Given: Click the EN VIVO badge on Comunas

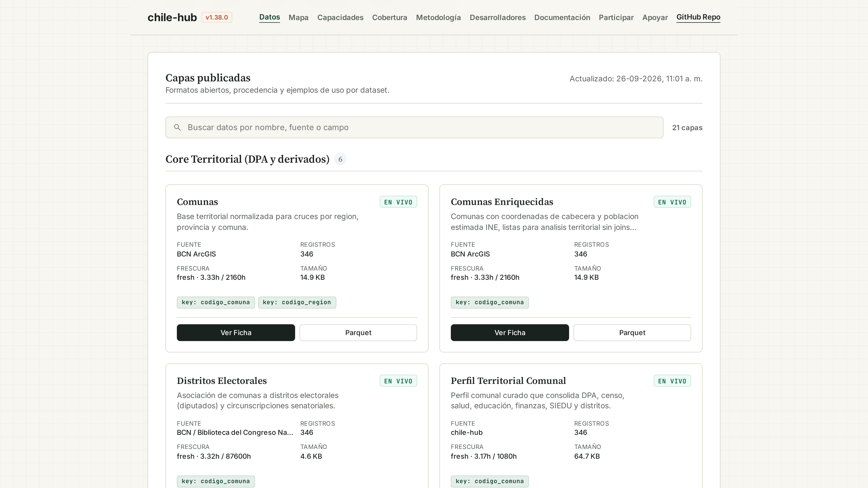Looking at the screenshot, I should point(398,202).
